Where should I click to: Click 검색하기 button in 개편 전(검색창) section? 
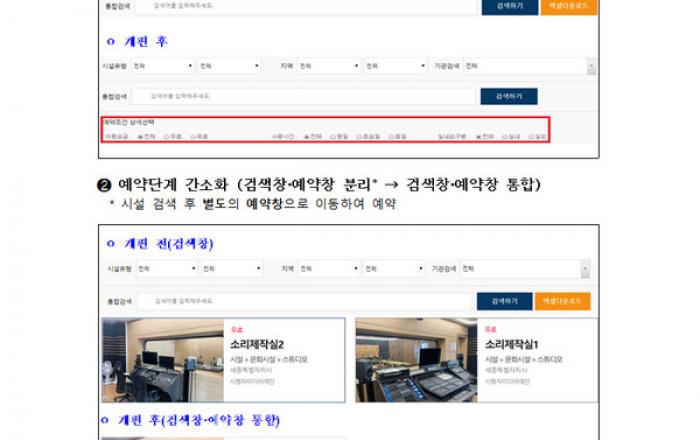pyautogui.click(x=504, y=301)
